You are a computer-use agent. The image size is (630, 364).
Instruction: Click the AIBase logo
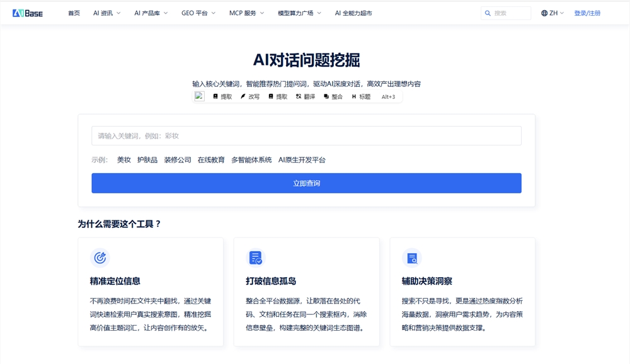[x=27, y=13]
